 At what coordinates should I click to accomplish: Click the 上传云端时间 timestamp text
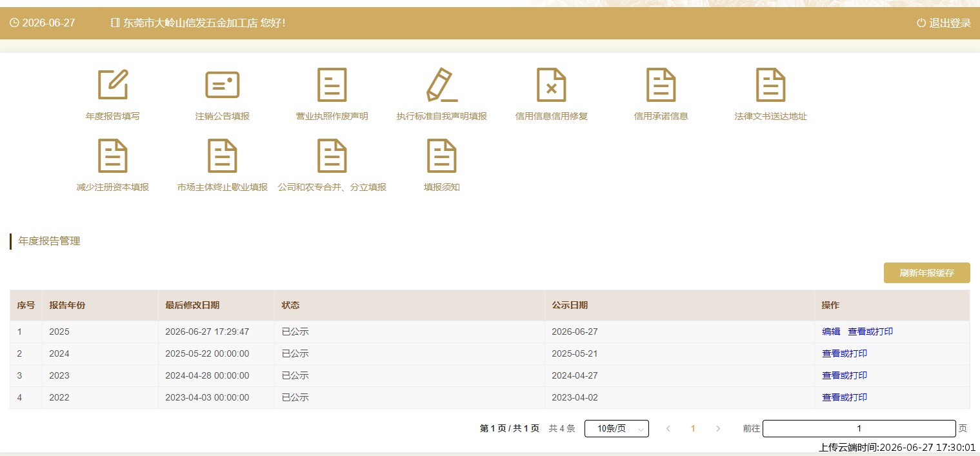point(897,447)
